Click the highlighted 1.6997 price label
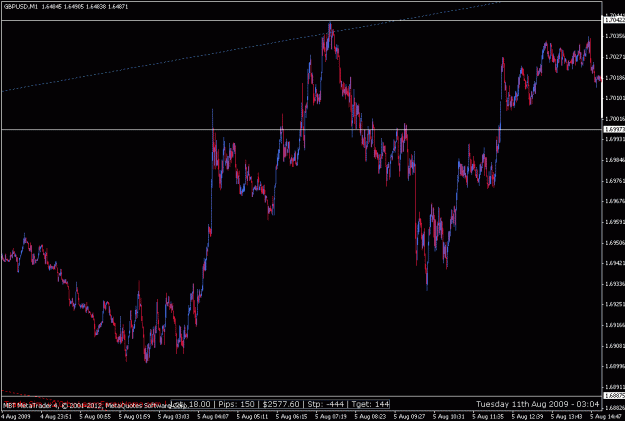The width and height of the screenshot is (625, 421). 614,130
